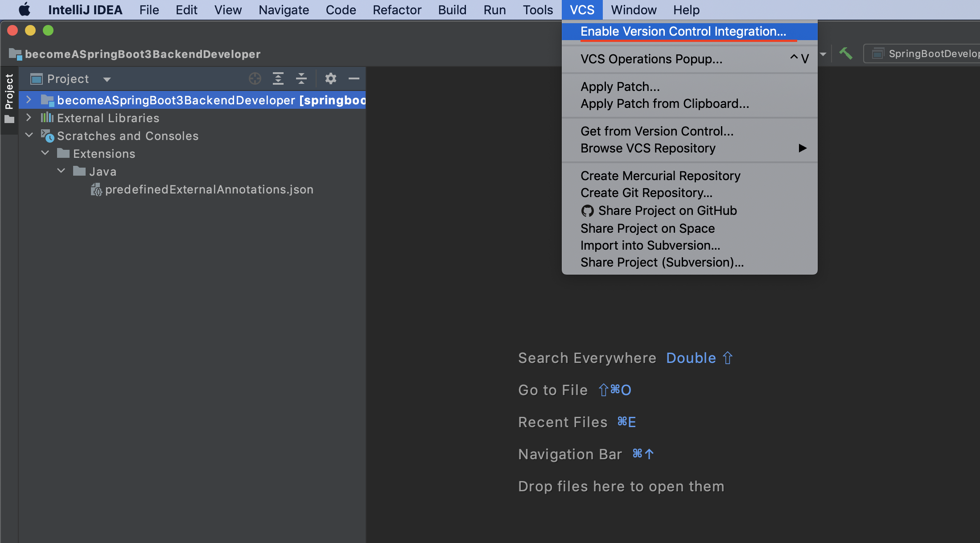The width and height of the screenshot is (980, 543).
Task: Choose Share Project (Subversion)
Action: [x=689, y=262]
